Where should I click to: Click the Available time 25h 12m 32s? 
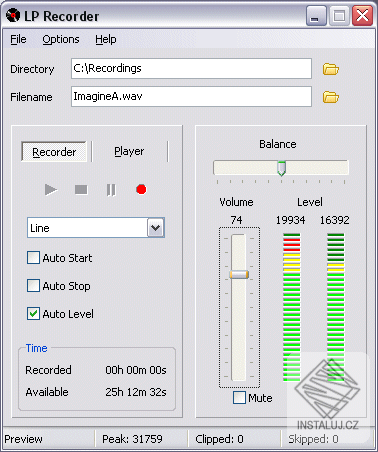pyautogui.click(x=136, y=392)
